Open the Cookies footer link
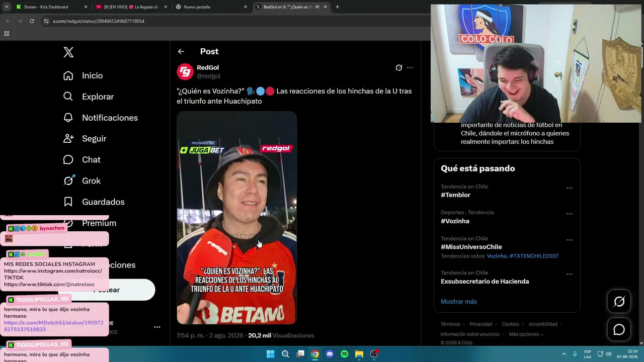Viewport: 644px width, 362px height. pos(510,324)
